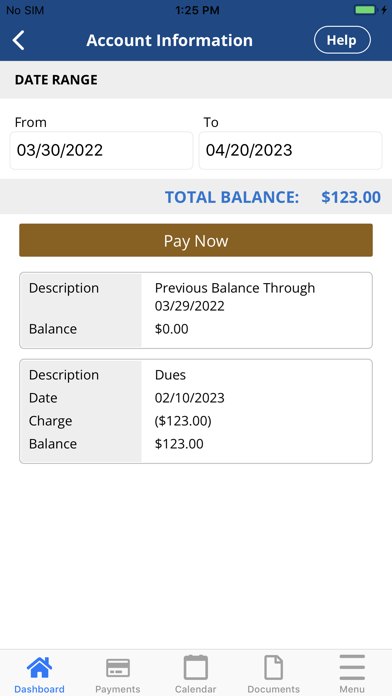This screenshot has width=392, height=696.
Task: Click the Pay Now button
Action: tap(196, 240)
